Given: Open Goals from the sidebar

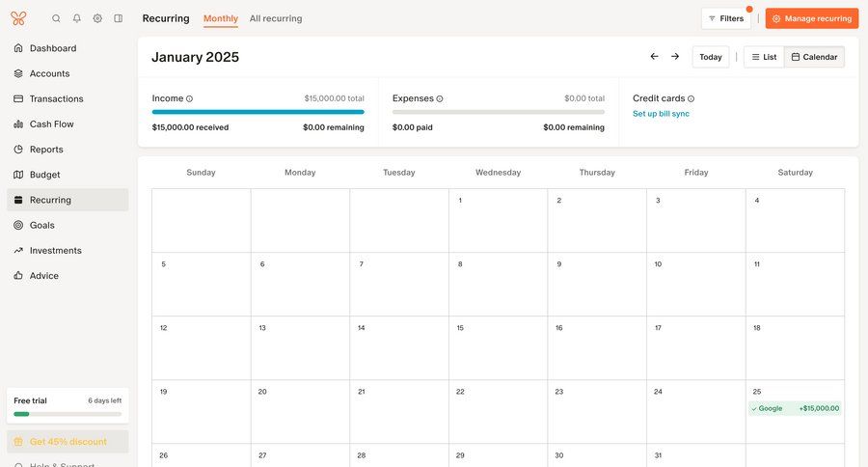Looking at the screenshot, I should click(x=68, y=225).
